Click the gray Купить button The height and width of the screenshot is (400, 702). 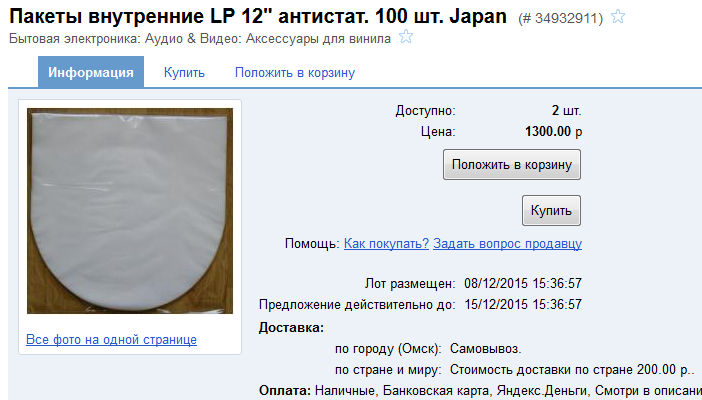(x=551, y=211)
